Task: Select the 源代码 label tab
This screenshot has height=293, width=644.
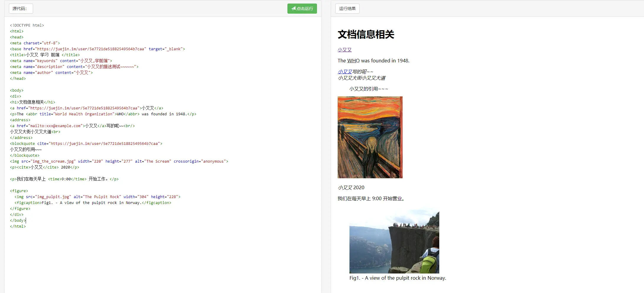Action: (x=21, y=9)
